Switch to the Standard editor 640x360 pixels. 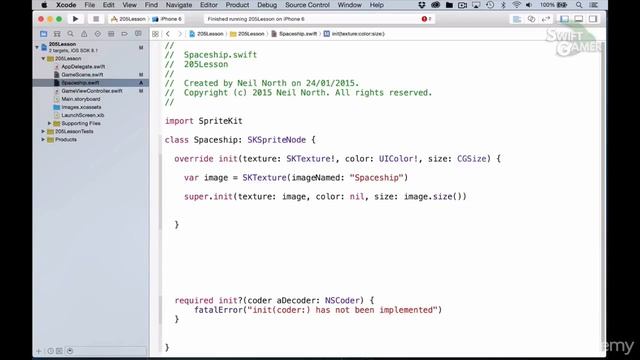click(x=517, y=19)
